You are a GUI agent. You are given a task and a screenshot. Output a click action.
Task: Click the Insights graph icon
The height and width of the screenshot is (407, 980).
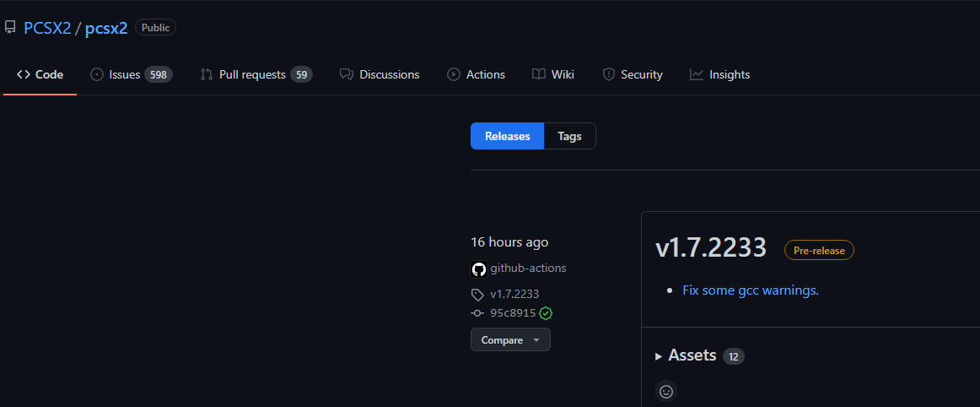point(696,74)
